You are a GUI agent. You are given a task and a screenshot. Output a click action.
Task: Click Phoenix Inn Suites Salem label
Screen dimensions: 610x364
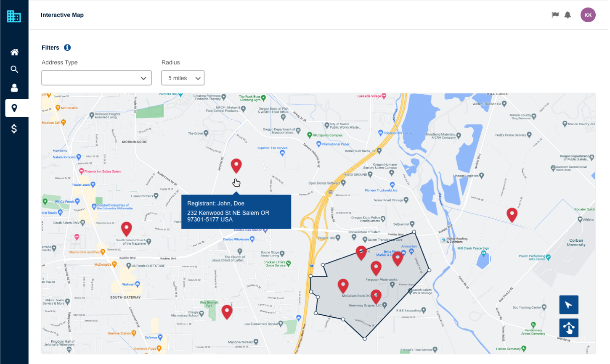coord(103,171)
